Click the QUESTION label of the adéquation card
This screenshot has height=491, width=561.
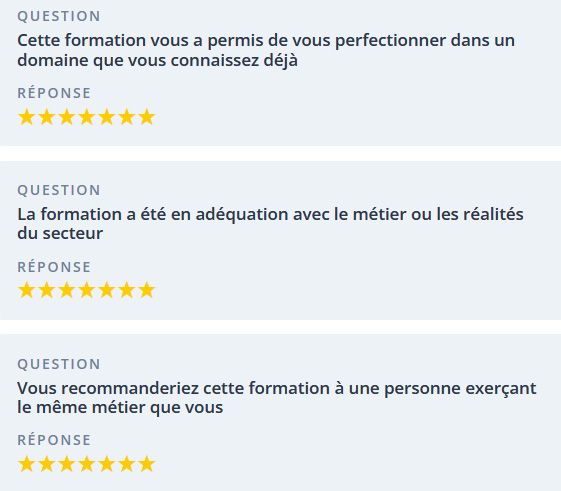[59, 190]
